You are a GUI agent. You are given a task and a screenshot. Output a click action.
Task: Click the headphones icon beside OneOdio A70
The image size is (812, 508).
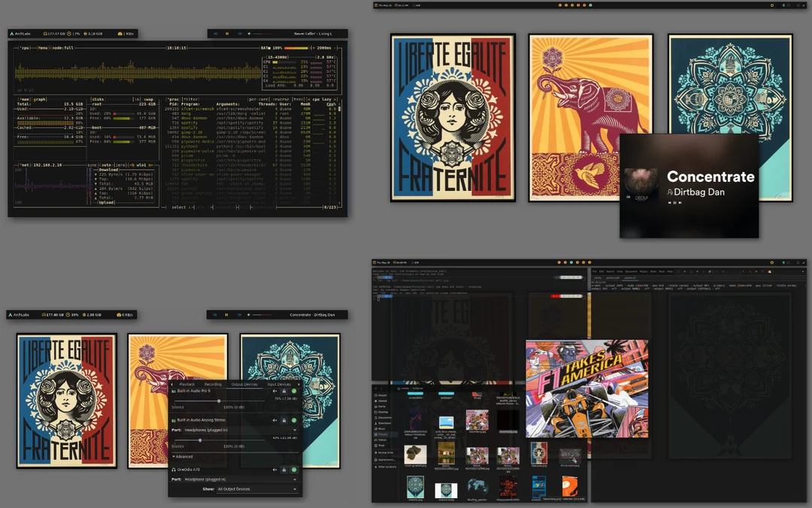173,470
